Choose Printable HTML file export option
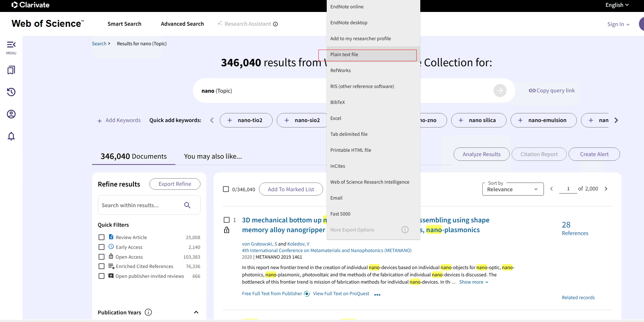 click(x=373, y=150)
